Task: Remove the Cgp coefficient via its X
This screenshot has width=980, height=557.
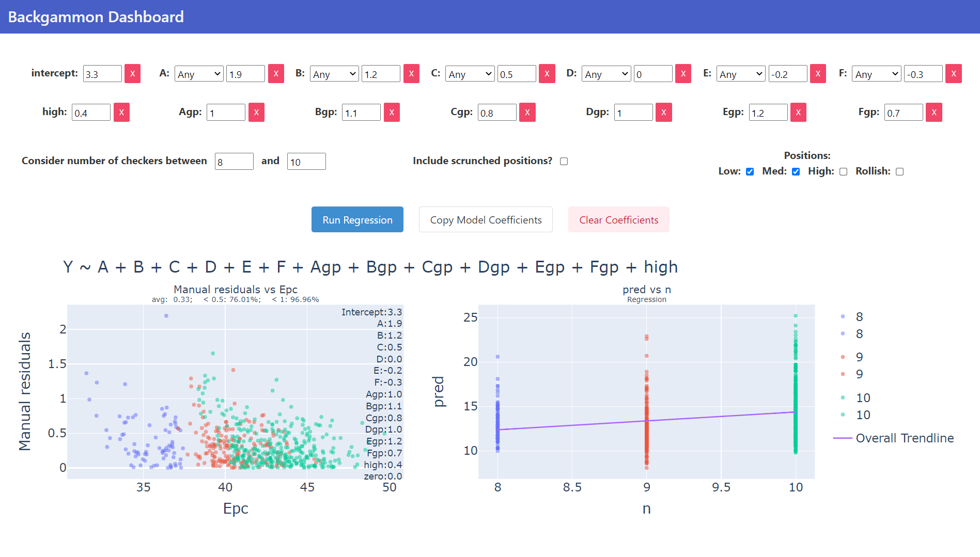Action: point(527,113)
